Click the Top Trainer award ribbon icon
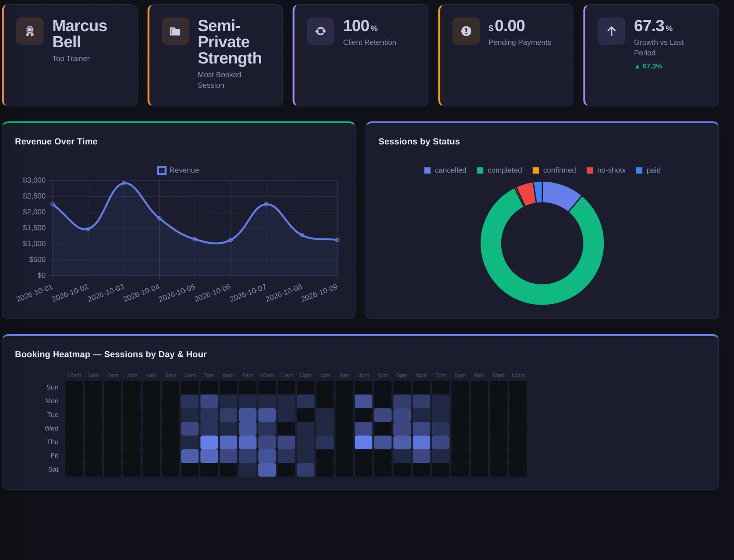This screenshot has height=560, width=734. [x=30, y=31]
